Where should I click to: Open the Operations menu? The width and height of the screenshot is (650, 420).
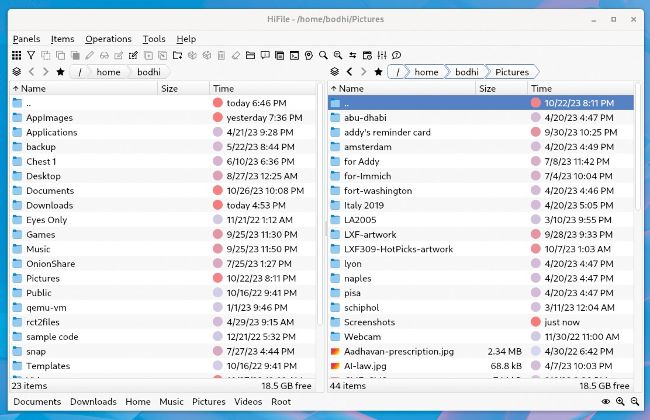[x=107, y=39]
